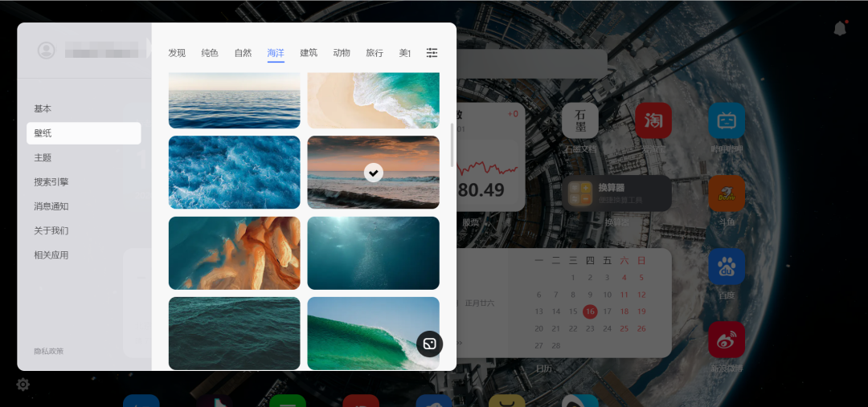Choose the calm blue sea horizon wallpaper

[234, 100]
